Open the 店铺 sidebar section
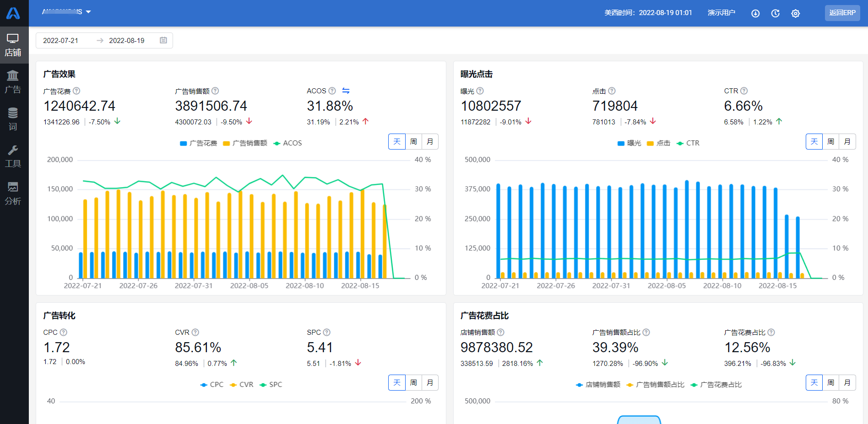This screenshot has height=424, width=868. (13, 45)
